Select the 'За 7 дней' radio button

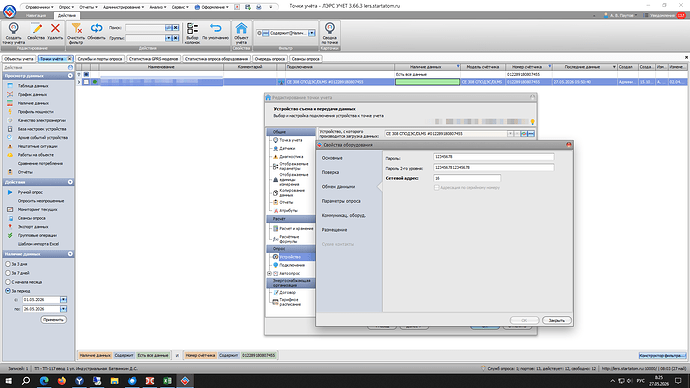pos(8,273)
